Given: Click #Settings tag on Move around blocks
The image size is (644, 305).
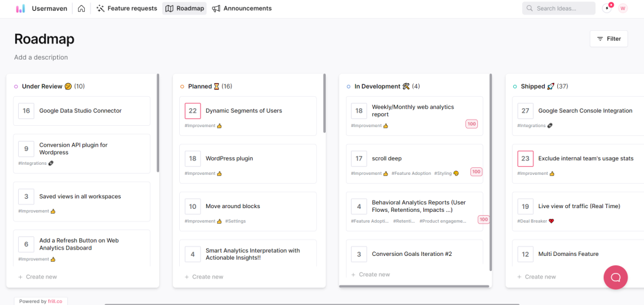Looking at the screenshot, I should tap(235, 221).
